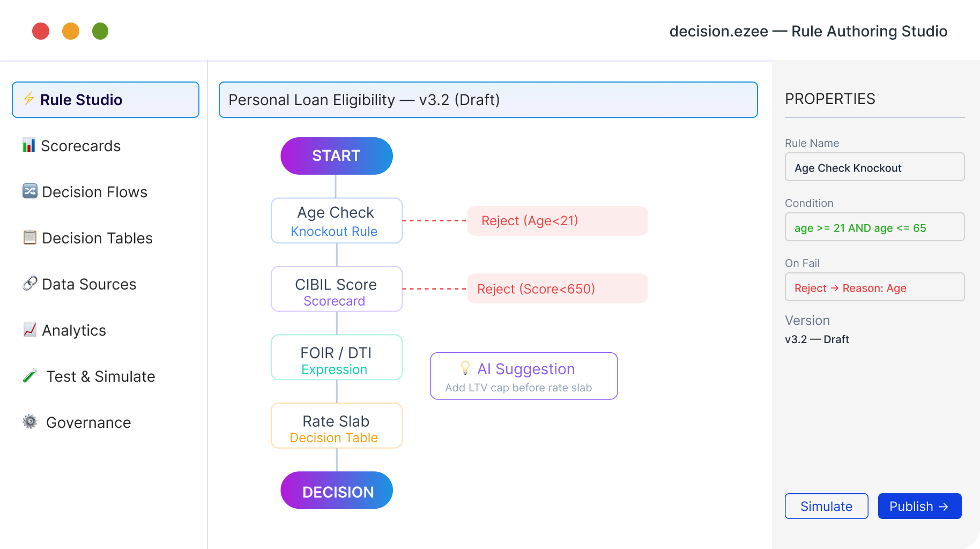Edit the Condition expression field
This screenshot has height=549, width=980.
[x=874, y=227]
